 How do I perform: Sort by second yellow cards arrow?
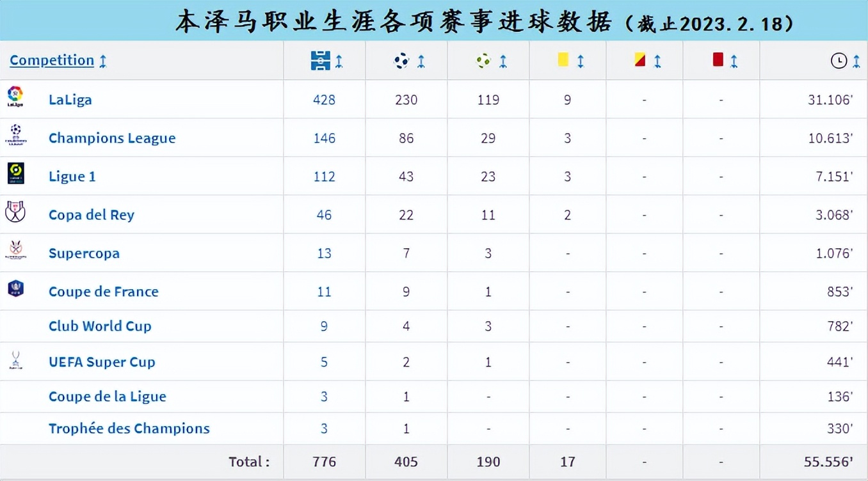657,61
